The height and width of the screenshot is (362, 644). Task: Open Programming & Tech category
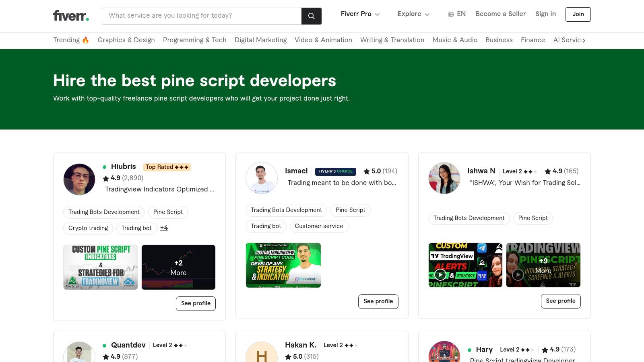195,40
